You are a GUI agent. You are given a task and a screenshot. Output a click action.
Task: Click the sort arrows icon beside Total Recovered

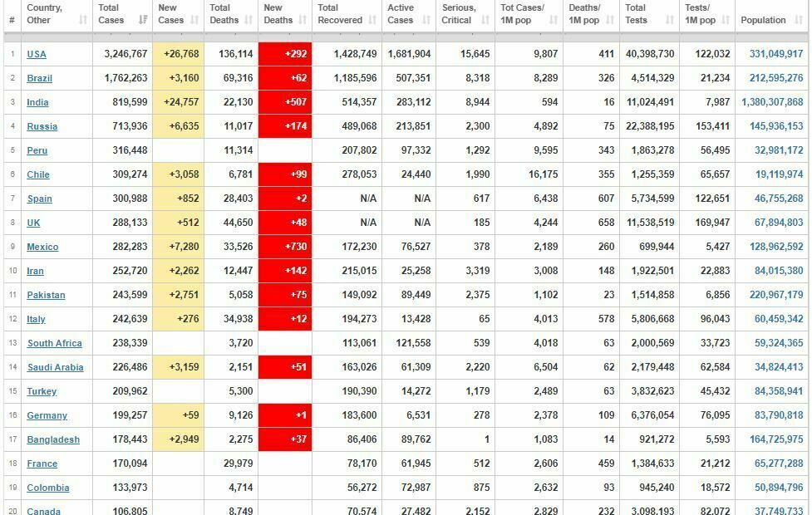click(x=372, y=20)
